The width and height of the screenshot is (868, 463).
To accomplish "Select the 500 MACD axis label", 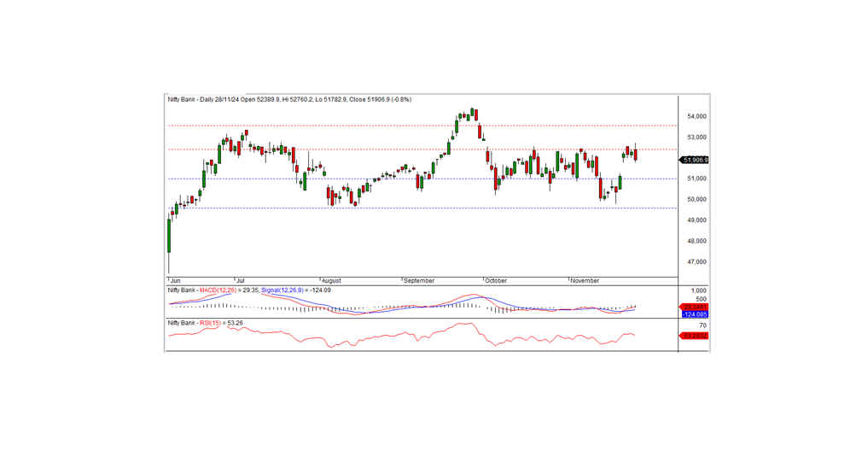I will point(701,299).
